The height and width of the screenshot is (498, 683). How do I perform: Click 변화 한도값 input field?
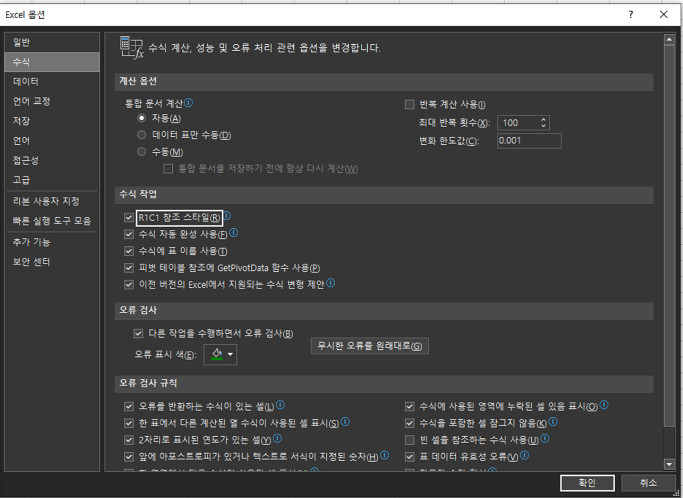tap(529, 141)
